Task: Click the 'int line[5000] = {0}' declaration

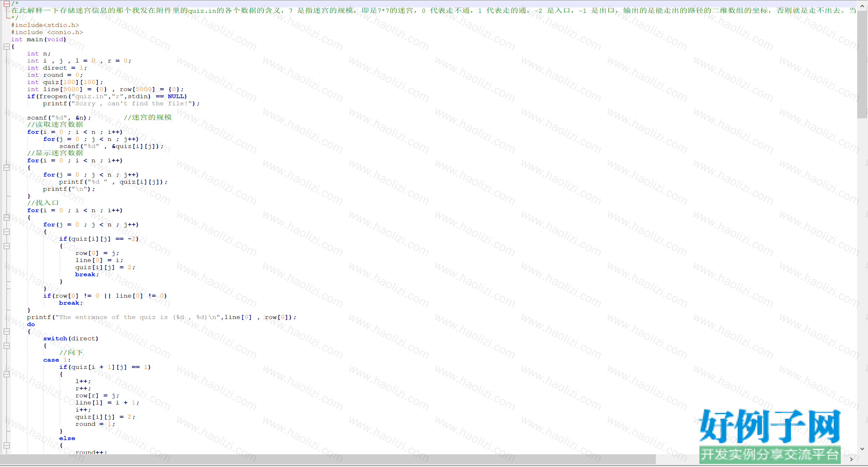Action: coord(67,89)
